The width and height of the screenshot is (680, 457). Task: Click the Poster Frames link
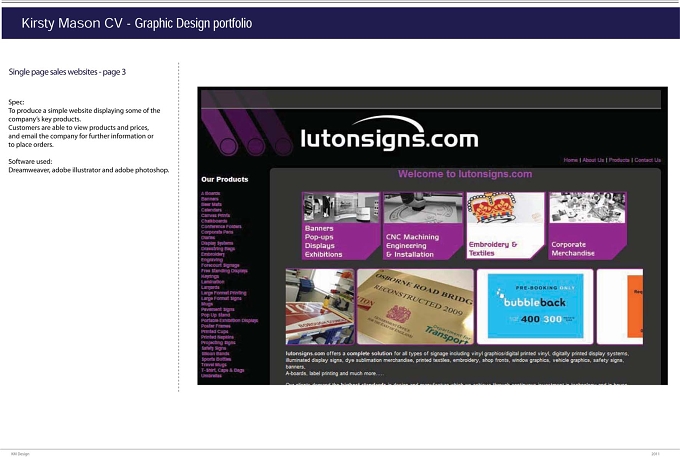216,326
